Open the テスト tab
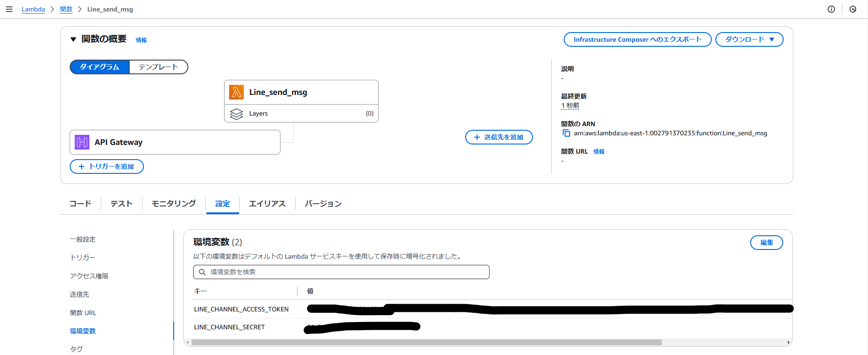Viewport: 868px width, 355px height. pos(121,204)
